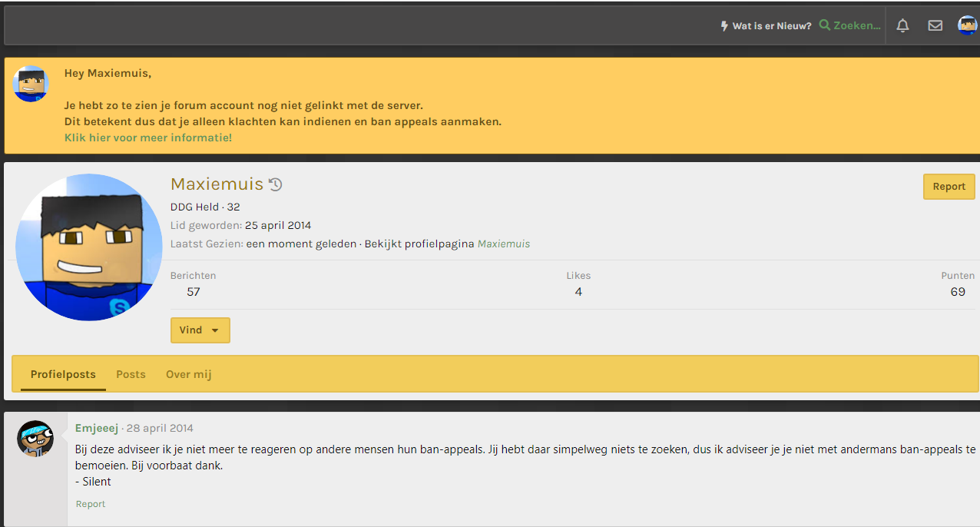This screenshot has height=527, width=980.
Task: Open the inbox envelope icon
Action: 935,25
